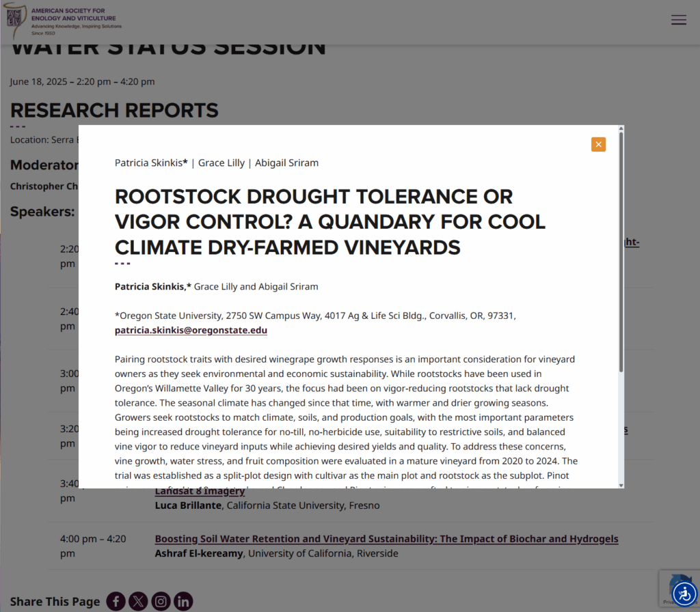Viewport: 700px width, 612px height.
Task: Share this page on Instagram
Action: 161,601
